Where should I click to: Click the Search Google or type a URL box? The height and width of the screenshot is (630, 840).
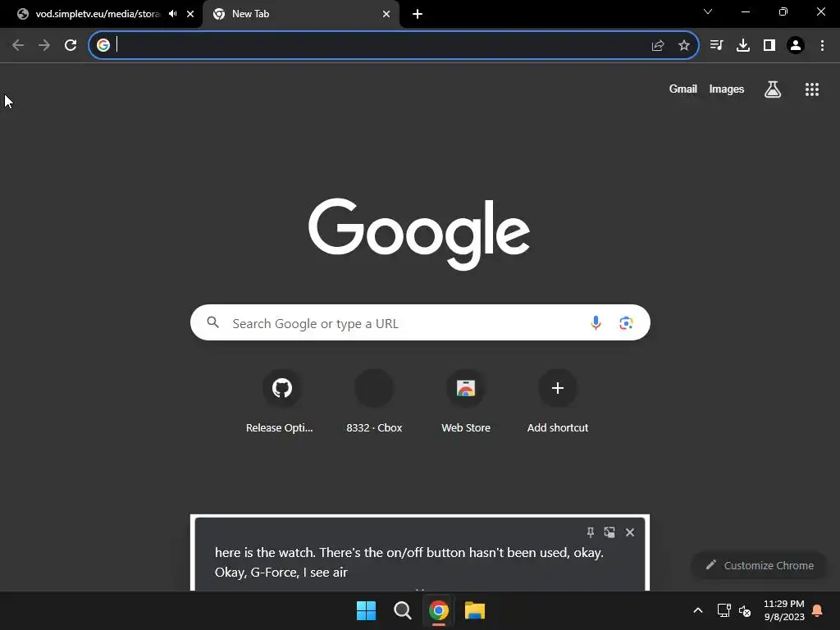tap(420, 323)
